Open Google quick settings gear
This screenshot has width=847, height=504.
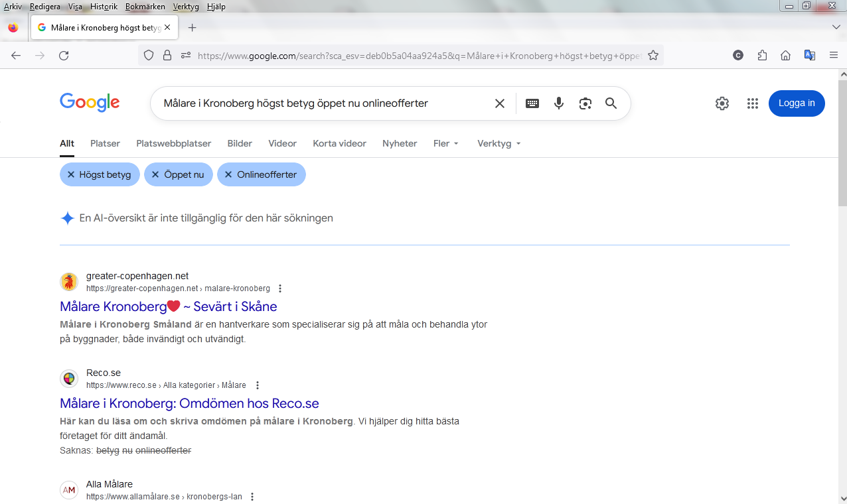click(722, 103)
